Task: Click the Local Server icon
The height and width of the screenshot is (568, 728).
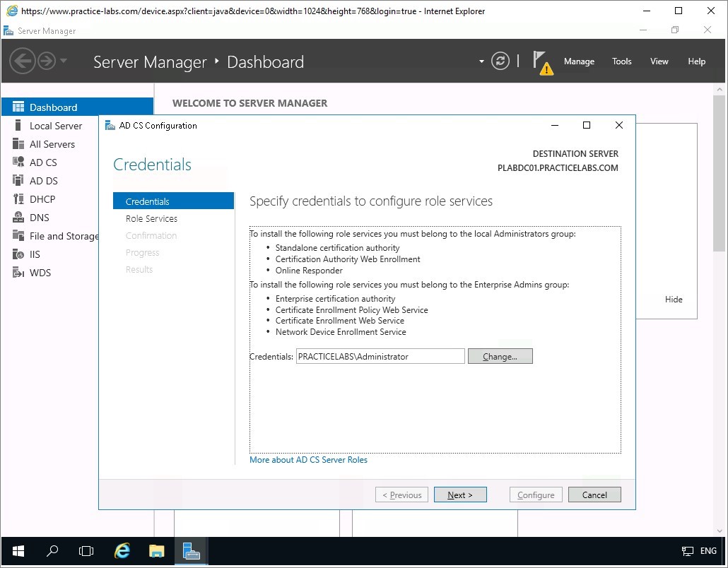Action: [x=18, y=125]
